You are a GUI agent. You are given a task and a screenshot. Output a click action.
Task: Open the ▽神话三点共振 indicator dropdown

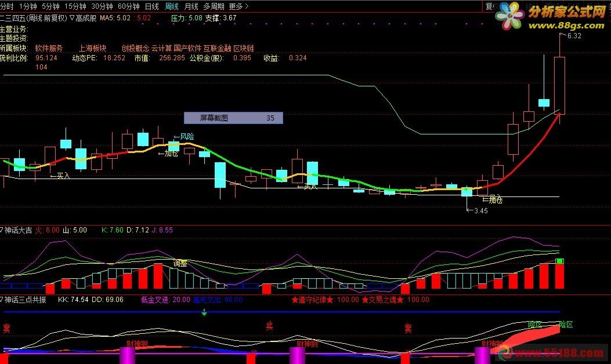[23, 300]
